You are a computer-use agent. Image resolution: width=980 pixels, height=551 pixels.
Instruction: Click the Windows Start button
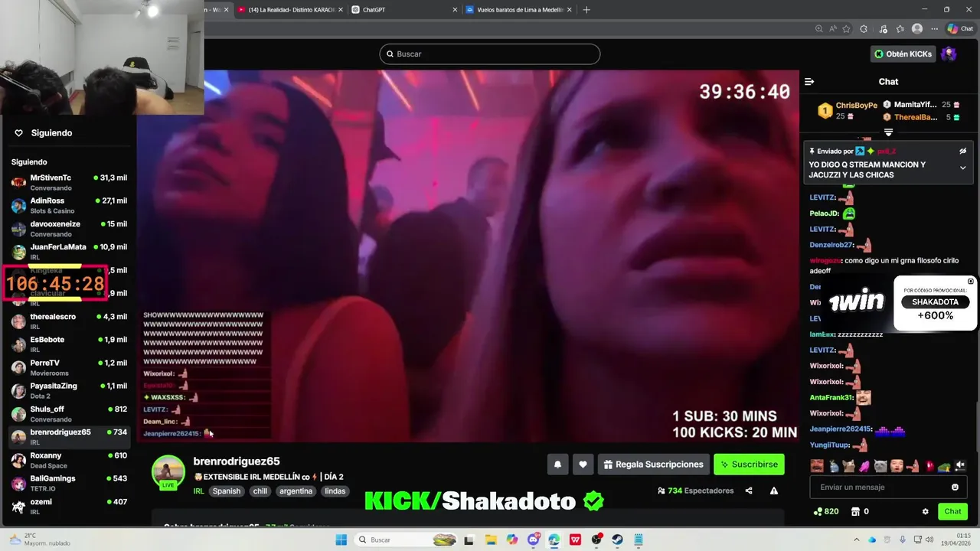[341, 540]
